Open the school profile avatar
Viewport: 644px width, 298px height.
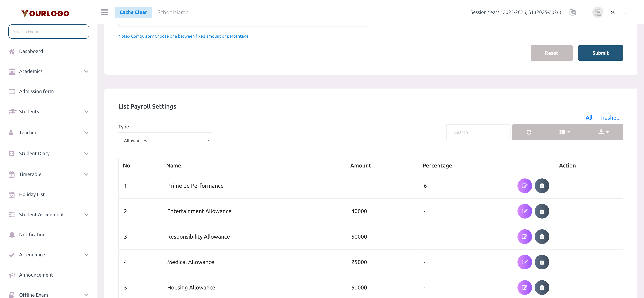tap(598, 12)
